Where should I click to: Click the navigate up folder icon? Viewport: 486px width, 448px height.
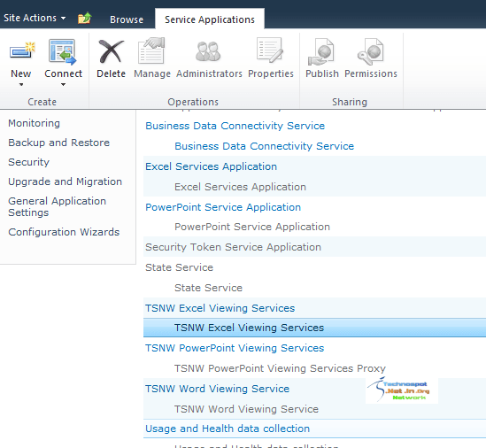click(85, 19)
